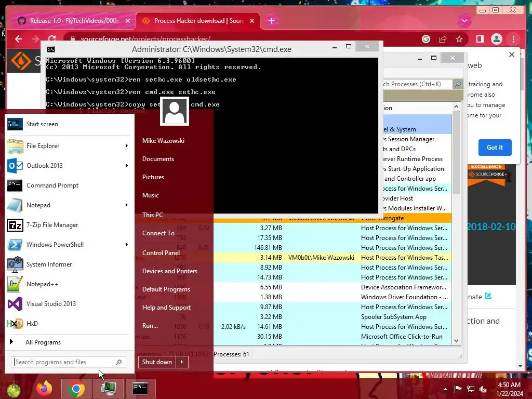Click the muted volume tray icon
The height and width of the screenshot is (399, 532).
(483, 389)
